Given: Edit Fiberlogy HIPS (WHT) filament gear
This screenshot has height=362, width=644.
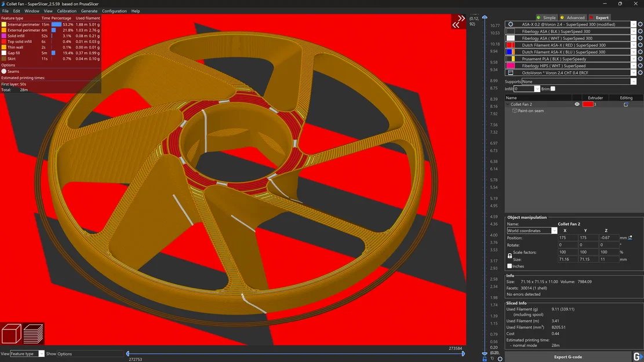Looking at the screenshot, I should click(640, 65).
